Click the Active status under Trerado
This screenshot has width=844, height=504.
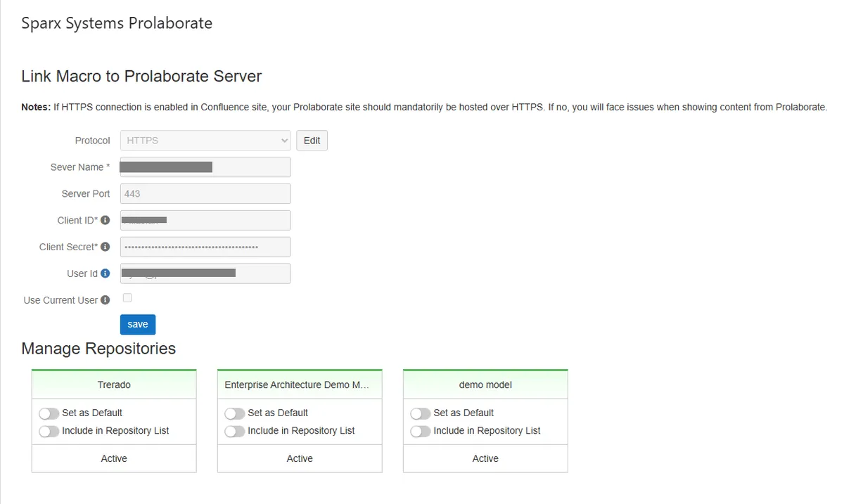point(114,458)
